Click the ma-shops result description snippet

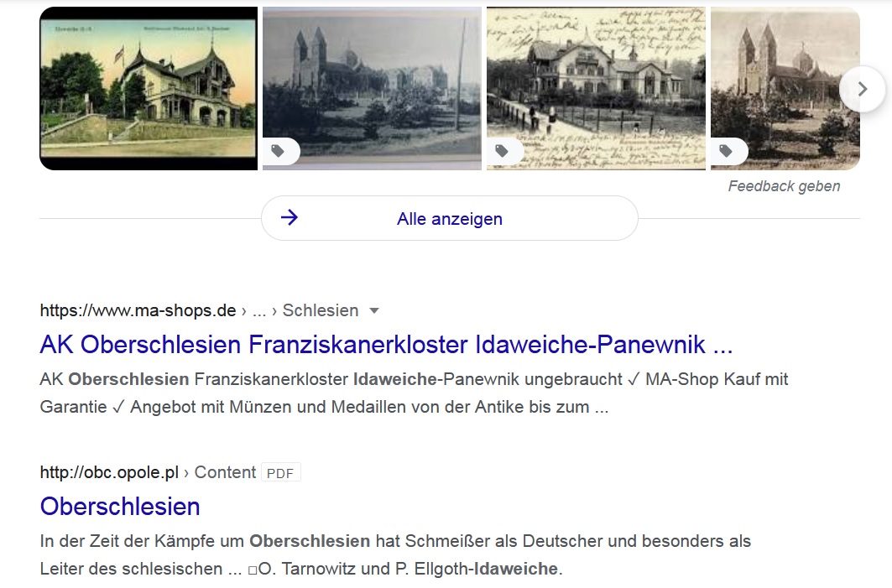(x=414, y=393)
